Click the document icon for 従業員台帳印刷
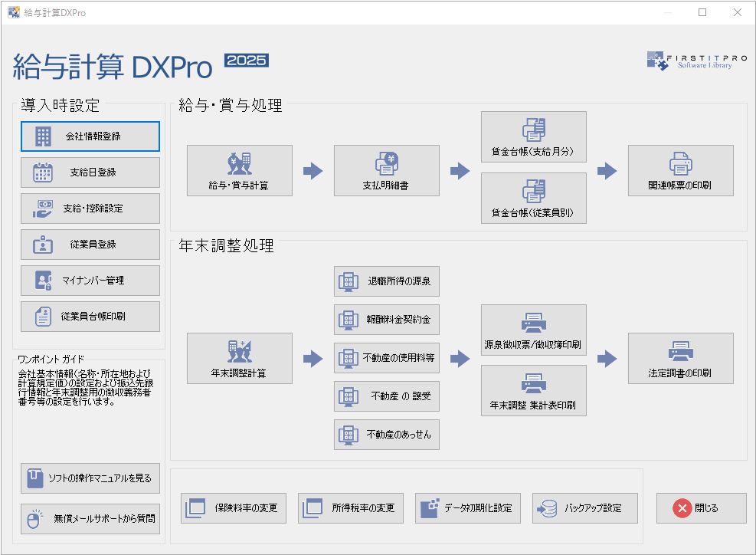This screenshot has height=555, width=756. pos(43,317)
